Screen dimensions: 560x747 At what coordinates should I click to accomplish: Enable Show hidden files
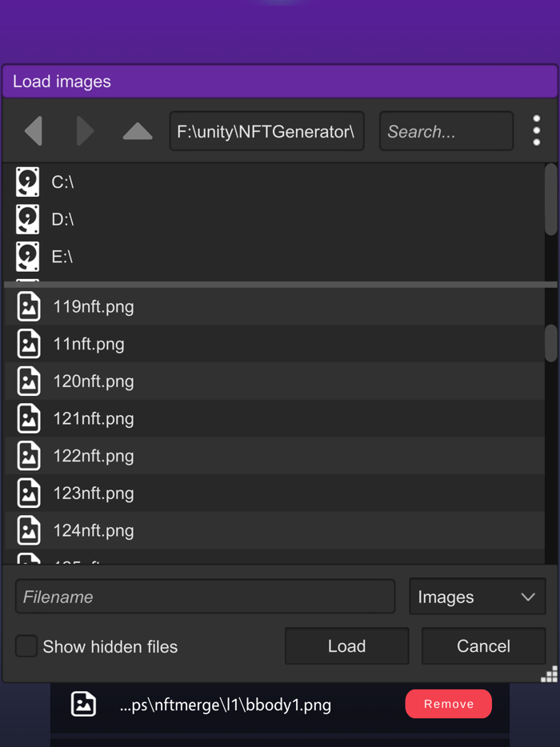[x=25, y=646]
